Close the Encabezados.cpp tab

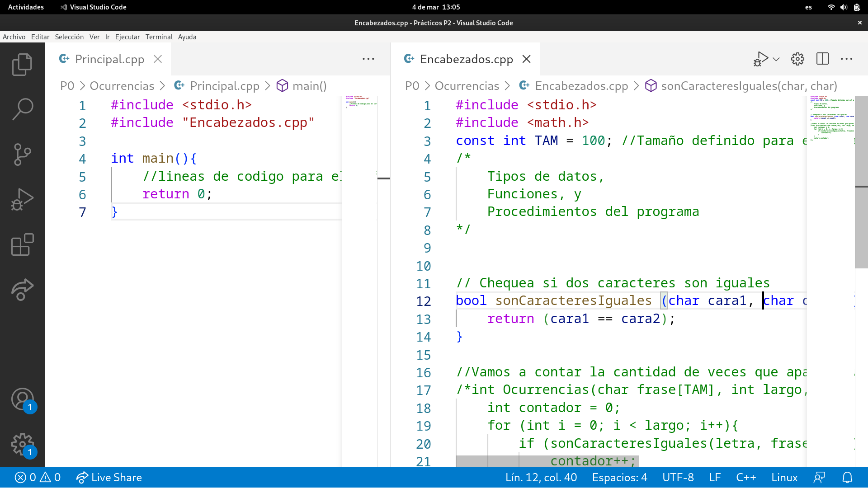pos(526,59)
